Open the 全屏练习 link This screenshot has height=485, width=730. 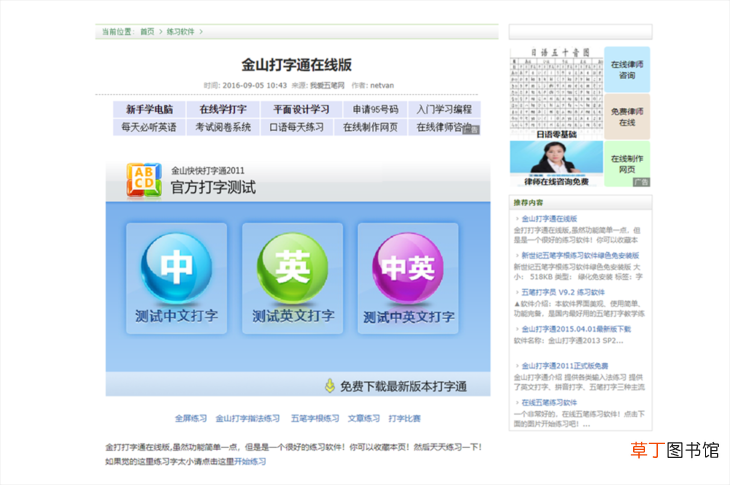pyautogui.click(x=191, y=418)
